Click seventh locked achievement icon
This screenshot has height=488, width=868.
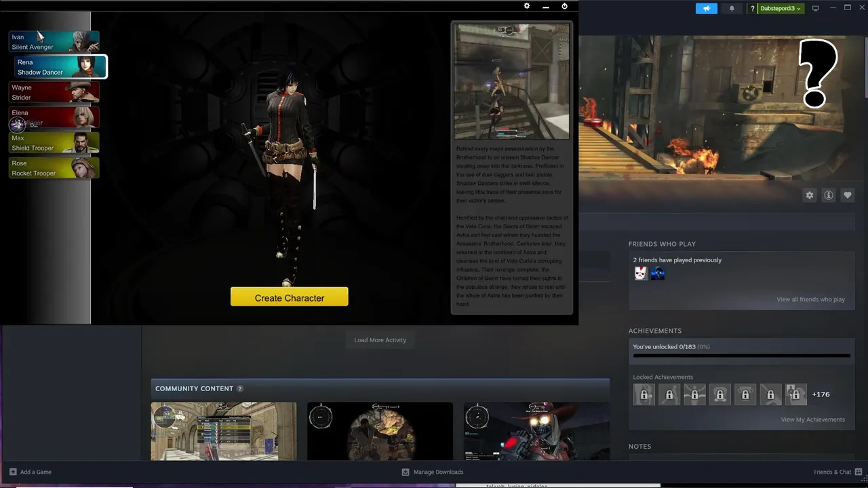pos(795,394)
